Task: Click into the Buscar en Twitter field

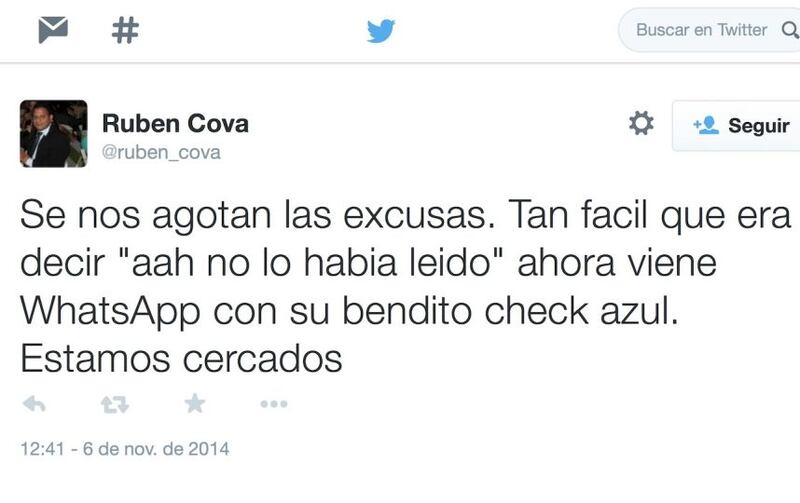Action: (709, 30)
